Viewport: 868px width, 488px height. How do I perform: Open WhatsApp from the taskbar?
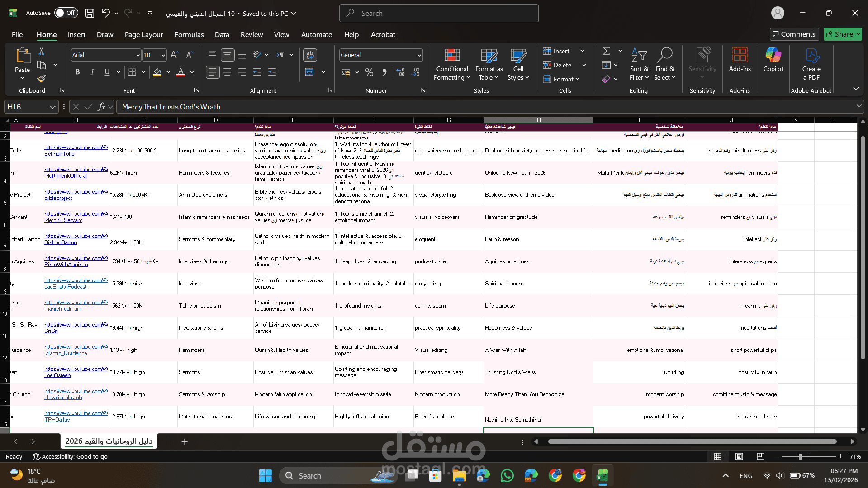(x=507, y=476)
